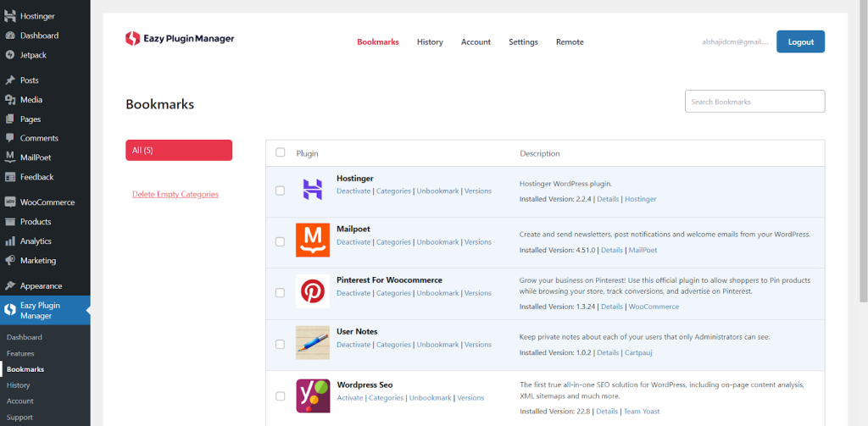Check the select-all checkbox in table header
The height and width of the screenshot is (426, 868).
(280, 152)
